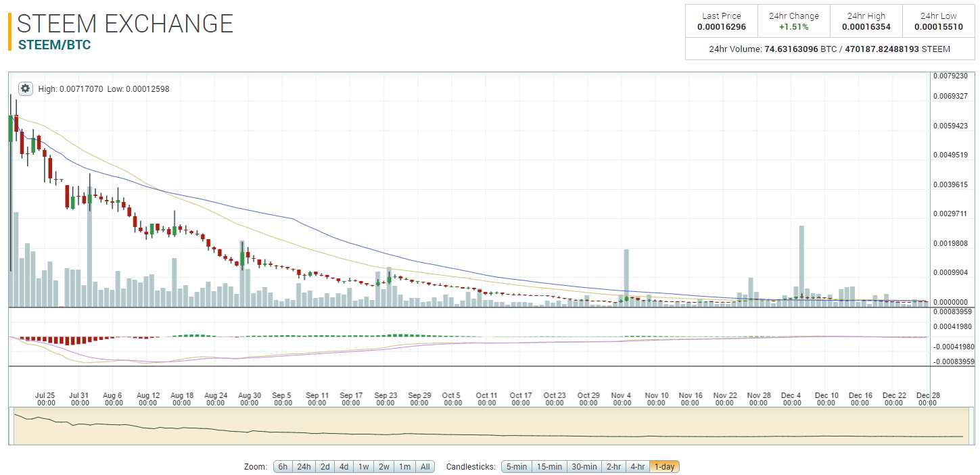This screenshot has height=475, width=980.
Task: Click y-axis label 0.0039615
Action: 950,184
